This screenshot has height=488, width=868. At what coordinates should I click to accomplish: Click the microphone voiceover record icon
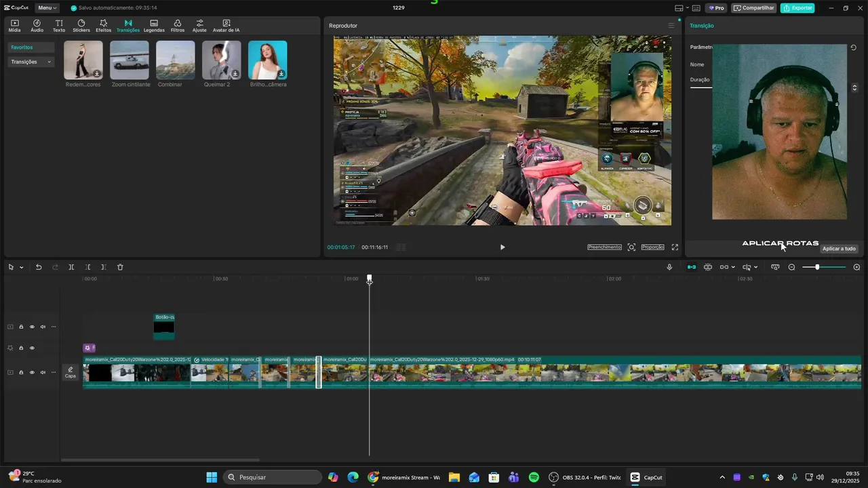click(x=669, y=267)
